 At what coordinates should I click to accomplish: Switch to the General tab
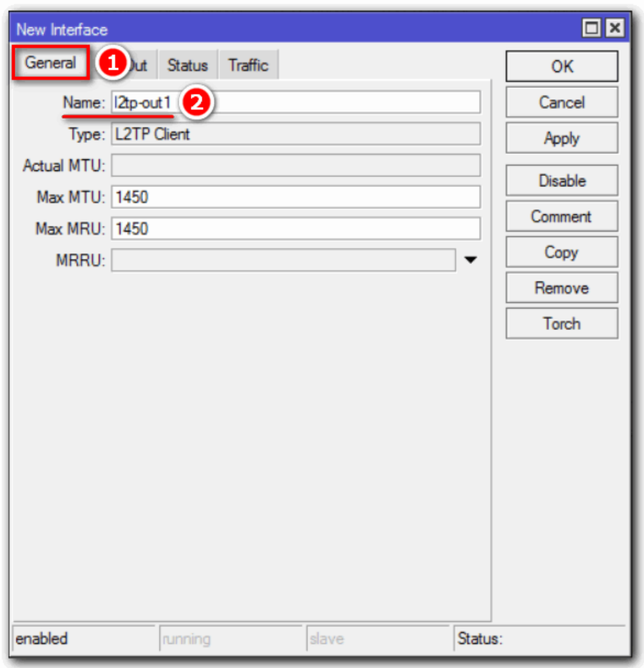pos(51,63)
